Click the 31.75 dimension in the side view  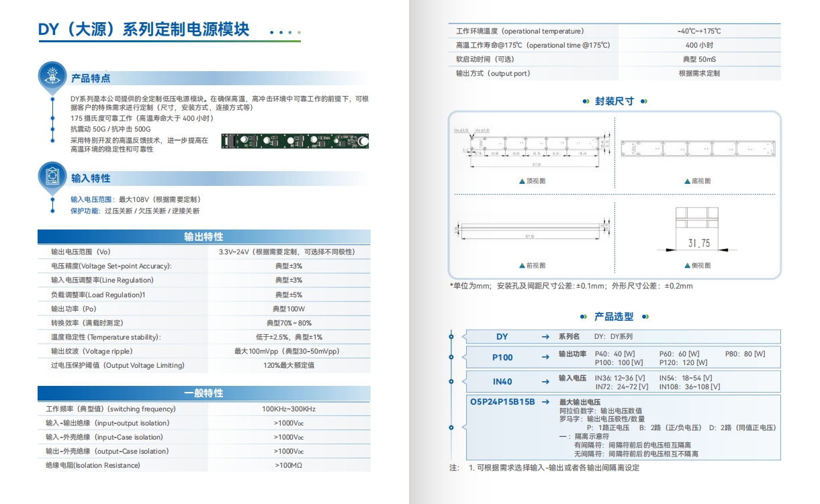[699, 243]
